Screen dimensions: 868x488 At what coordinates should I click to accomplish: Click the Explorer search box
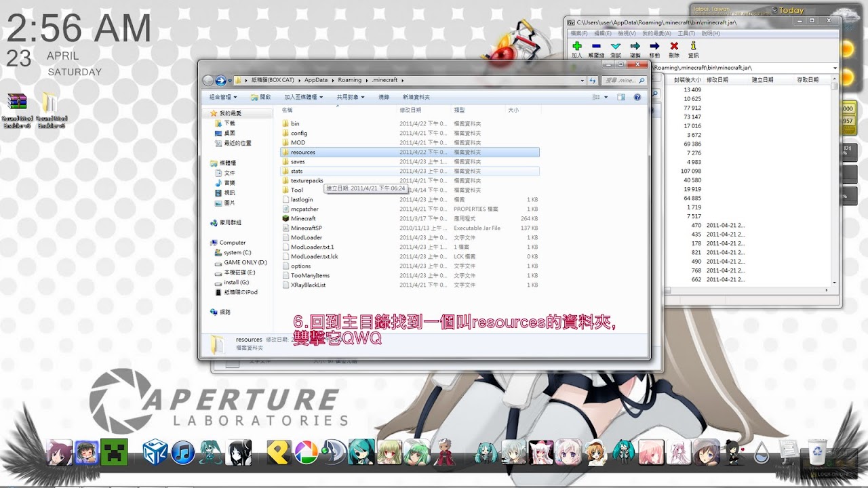[623, 80]
